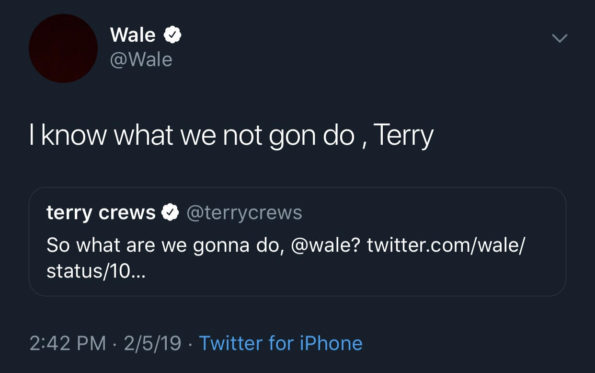Click the word 'Terry' in Wale's tweet

[403, 136]
